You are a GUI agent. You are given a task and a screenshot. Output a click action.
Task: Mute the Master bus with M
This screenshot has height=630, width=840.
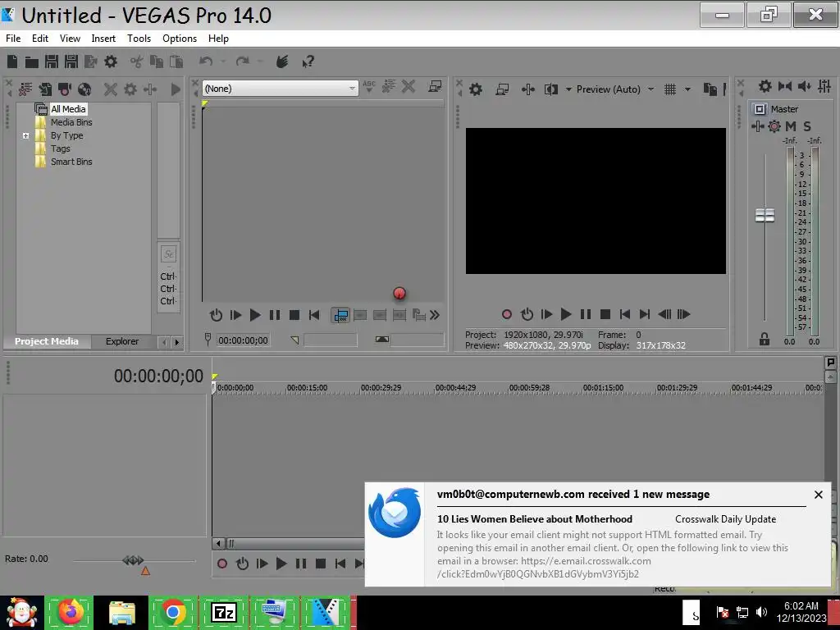pos(791,126)
